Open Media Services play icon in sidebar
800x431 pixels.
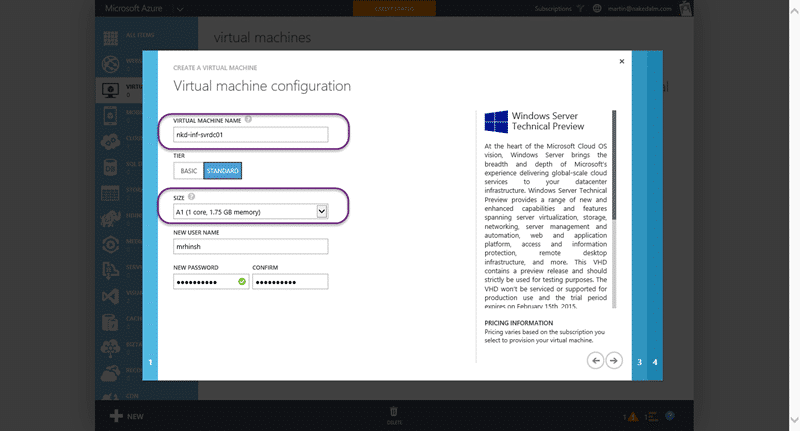[x=111, y=244]
